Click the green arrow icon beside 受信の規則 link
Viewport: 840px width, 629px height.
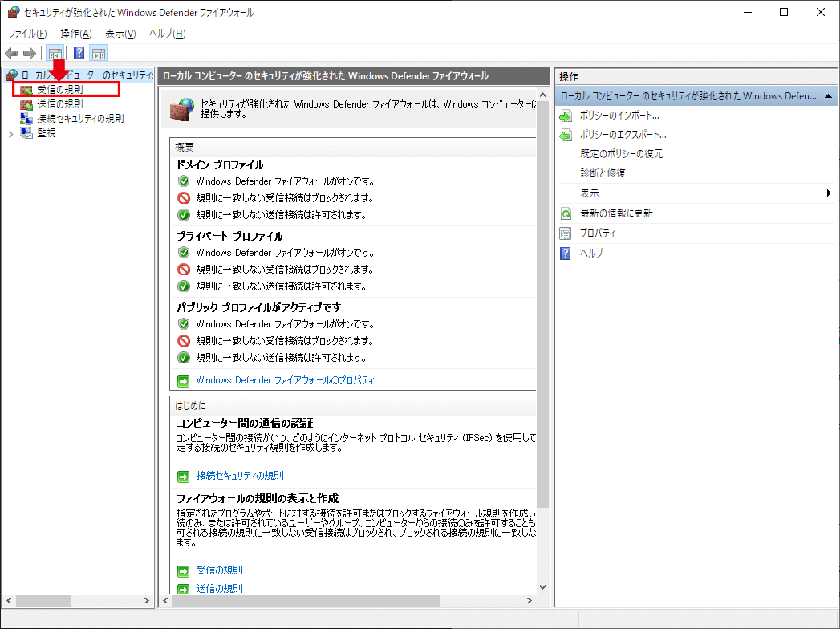183,571
